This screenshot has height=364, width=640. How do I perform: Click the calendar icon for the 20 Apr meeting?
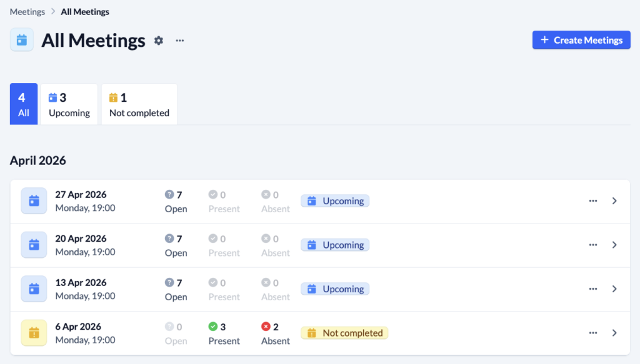click(34, 245)
